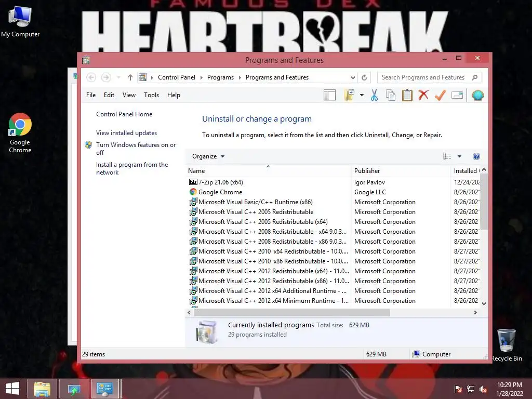Click the Up one level arrow
This screenshot has width=532, height=399.
click(x=130, y=77)
